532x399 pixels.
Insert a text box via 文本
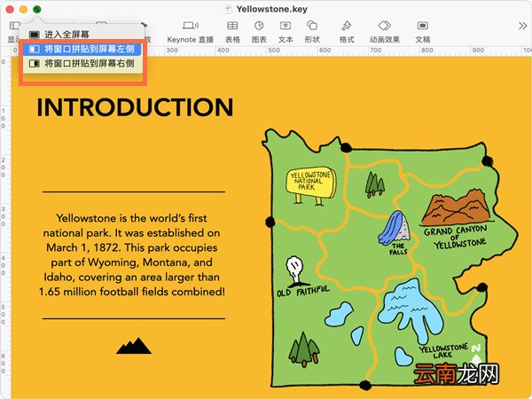click(x=286, y=32)
